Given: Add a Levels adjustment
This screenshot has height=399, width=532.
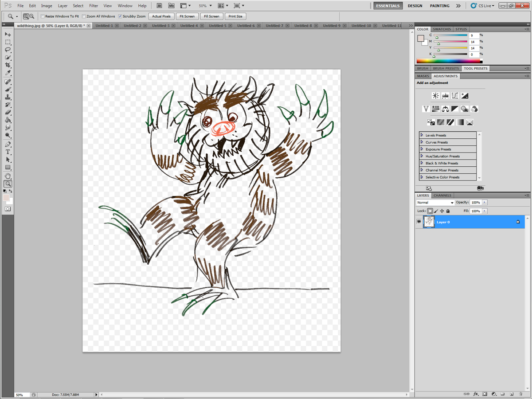Looking at the screenshot, I should (x=446, y=95).
